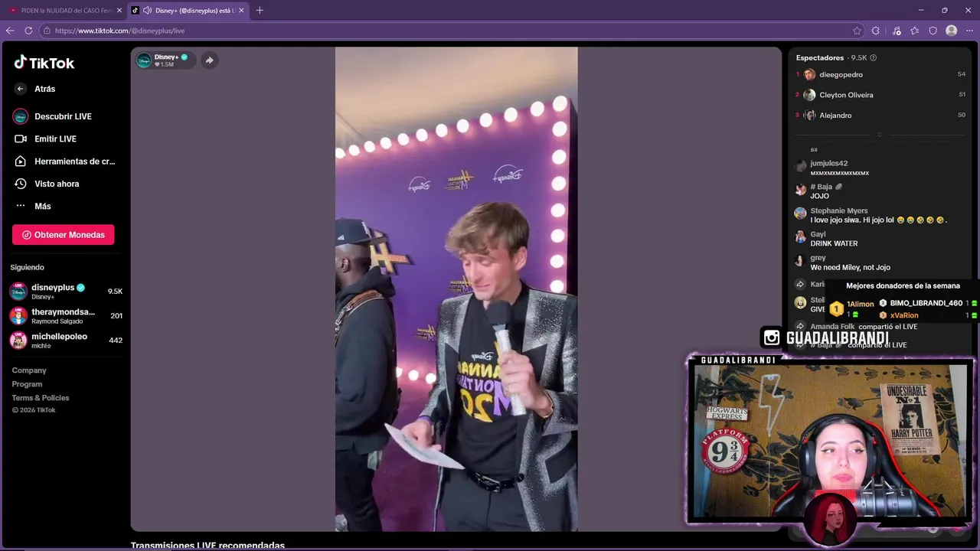
Task: Click the Instagram logo on overlay
Action: [x=772, y=337]
